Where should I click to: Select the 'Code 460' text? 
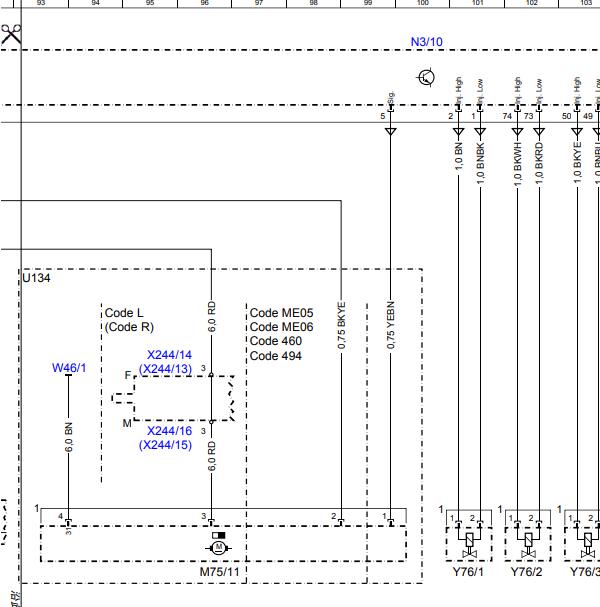pos(276,341)
